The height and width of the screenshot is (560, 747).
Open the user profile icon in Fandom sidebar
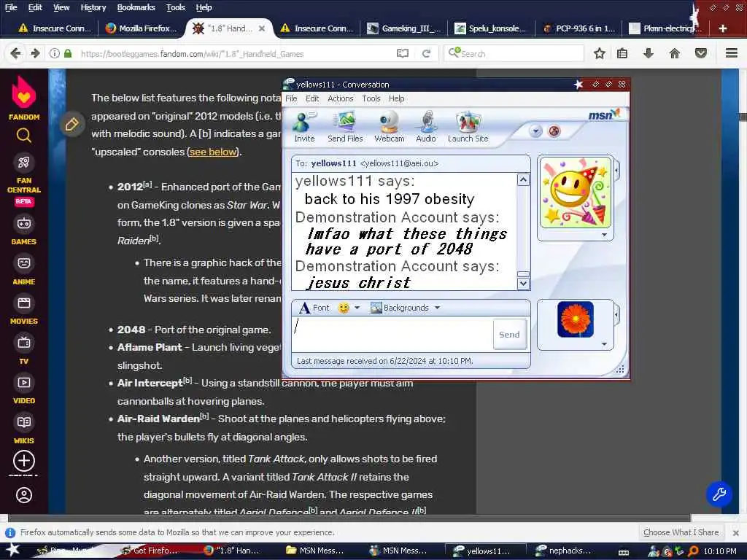click(x=24, y=495)
